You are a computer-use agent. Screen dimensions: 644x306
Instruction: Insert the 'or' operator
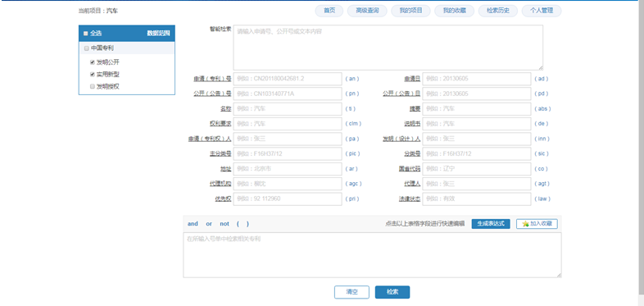click(209, 224)
